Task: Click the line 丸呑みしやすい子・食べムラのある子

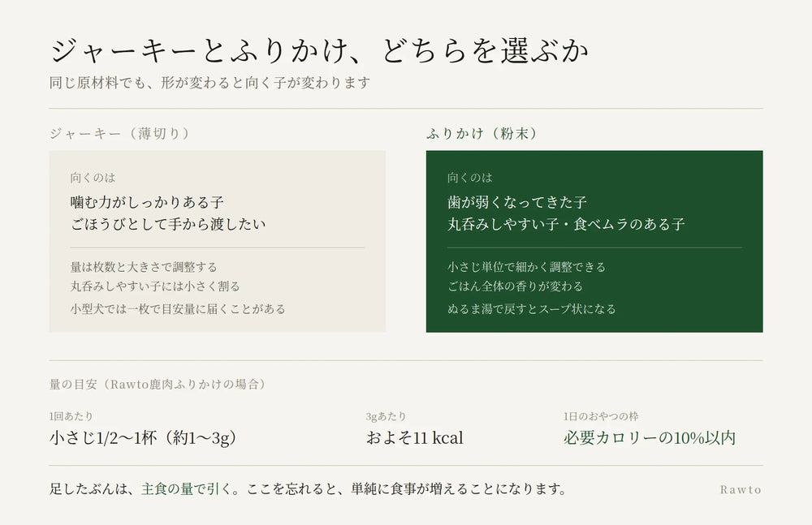Action: click(566, 224)
